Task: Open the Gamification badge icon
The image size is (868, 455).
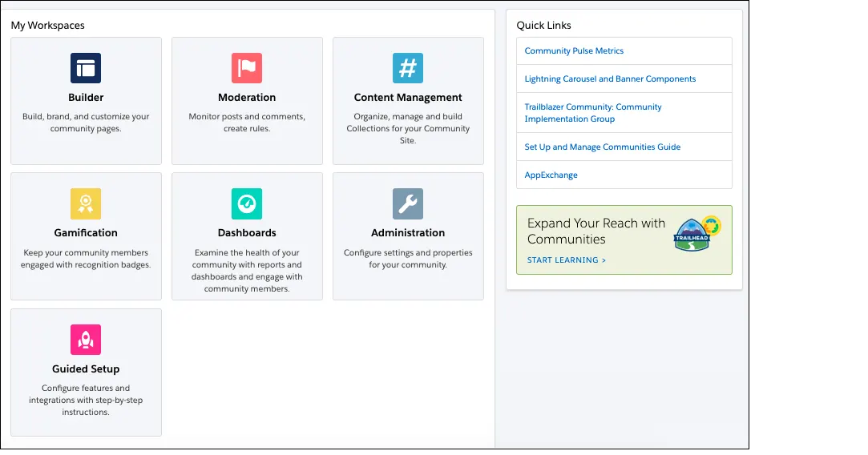Action: point(86,203)
